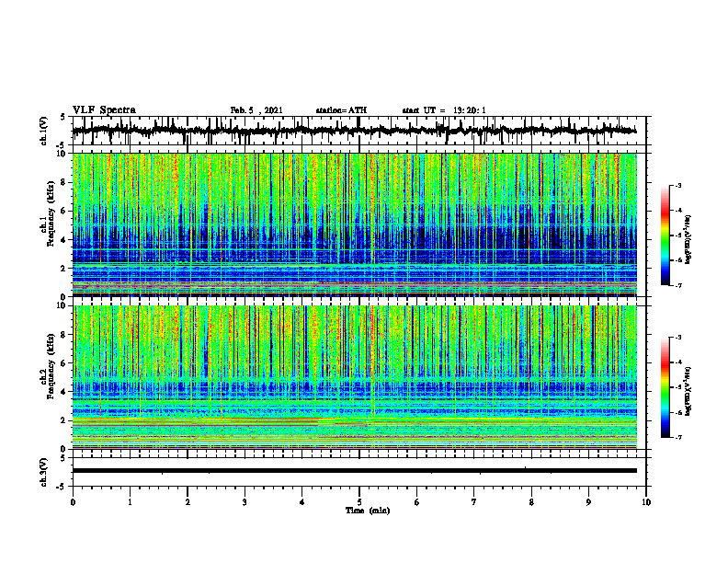This screenshot has width=728, height=563.
Task: Click the ch.2 log(PSD) colorbar title
Action: click(x=689, y=391)
